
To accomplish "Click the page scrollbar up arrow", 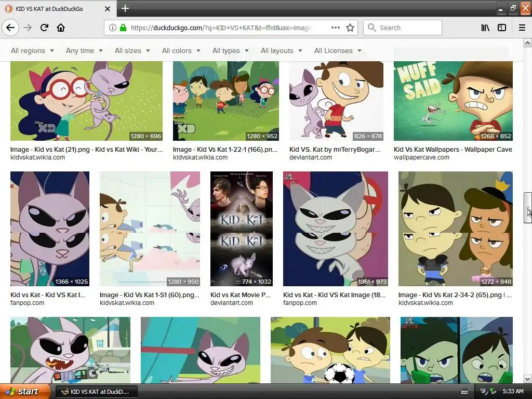I will (527, 43).
